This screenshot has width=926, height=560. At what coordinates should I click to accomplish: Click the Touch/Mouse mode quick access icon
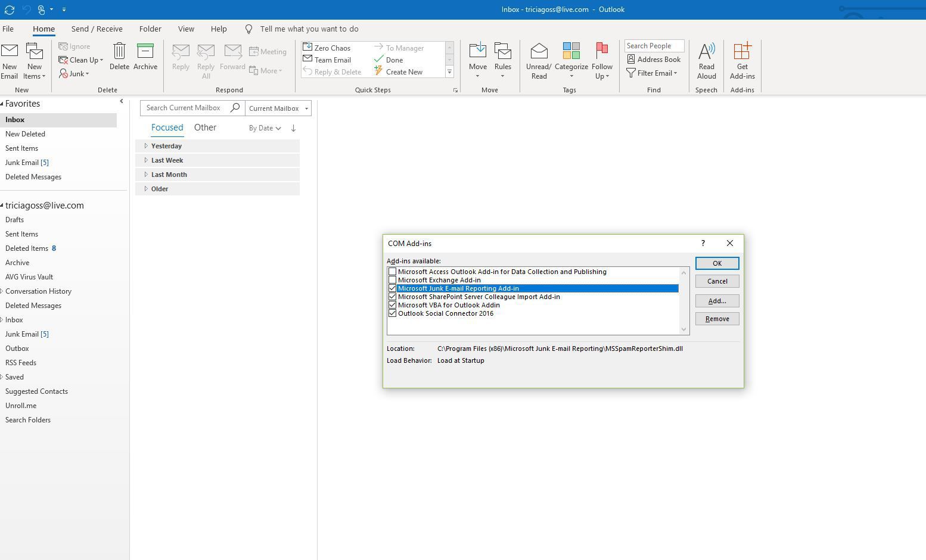pyautogui.click(x=42, y=10)
